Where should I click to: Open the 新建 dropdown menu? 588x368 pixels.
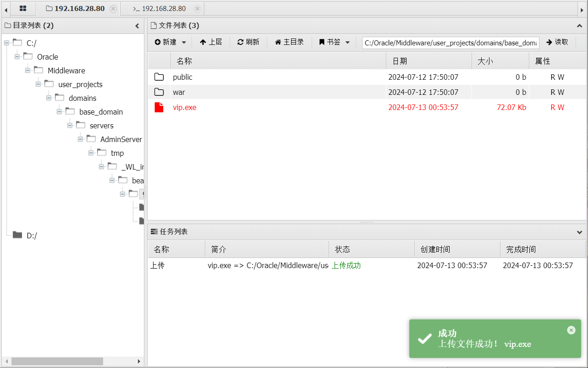170,42
